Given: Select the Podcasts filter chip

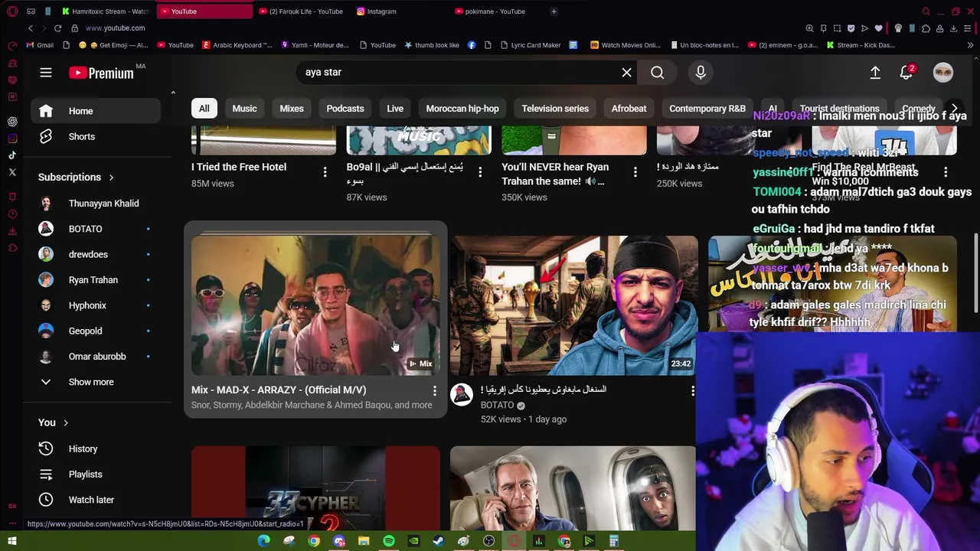Looking at the screenshot, I should [x=345, y=109].
